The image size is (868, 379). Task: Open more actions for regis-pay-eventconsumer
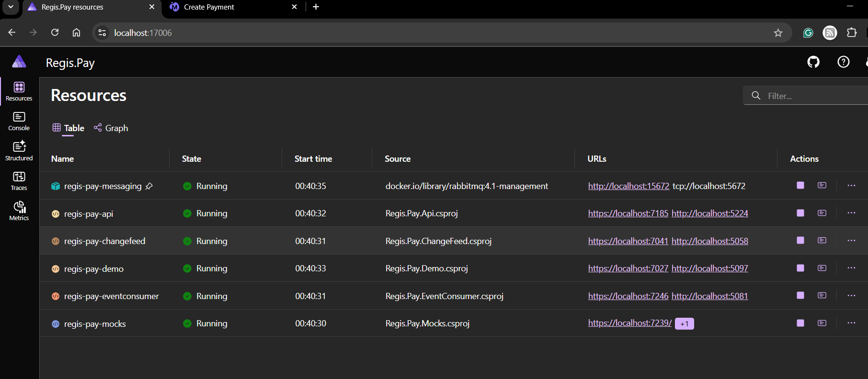click(851, 295)
